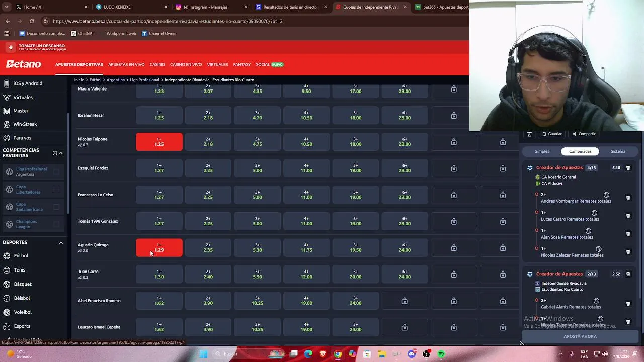Collapse the Deportes section

click(x=61, y=243)
